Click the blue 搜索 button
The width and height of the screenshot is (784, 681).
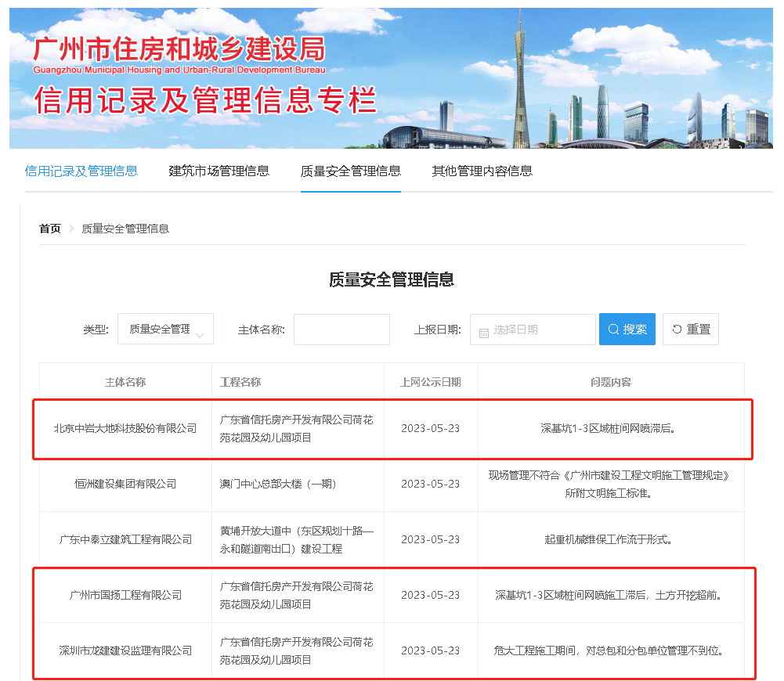pos(627,329)
